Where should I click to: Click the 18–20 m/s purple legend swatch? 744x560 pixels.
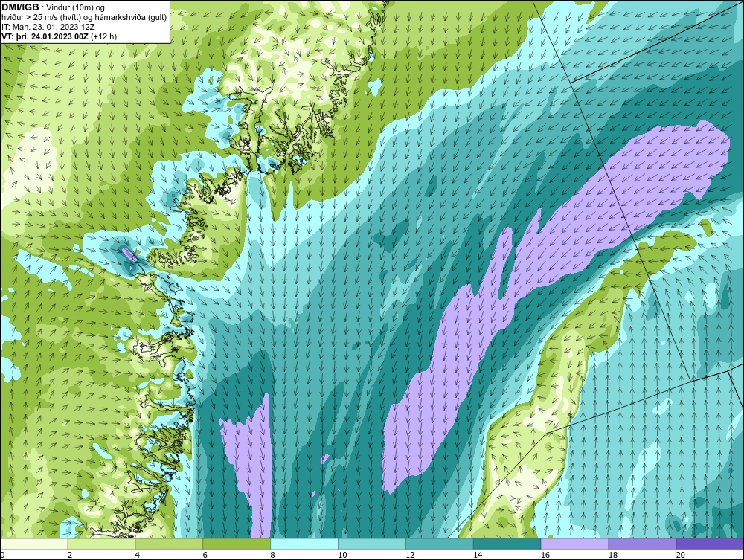tap(643, 544)
